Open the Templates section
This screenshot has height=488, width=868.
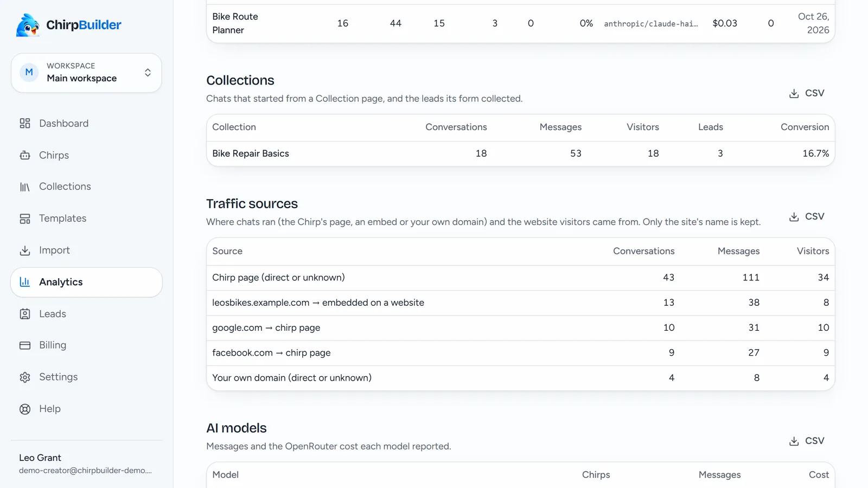[x=62, y=219]
